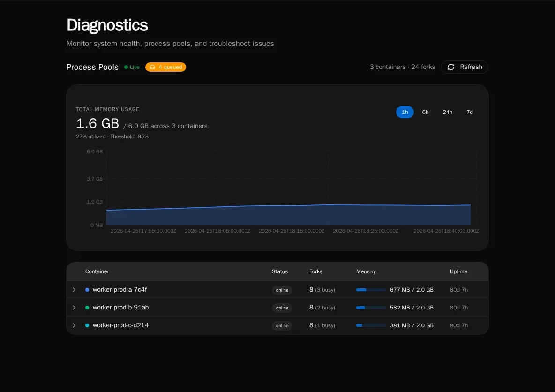Click the Status column header

coord(280,271)
